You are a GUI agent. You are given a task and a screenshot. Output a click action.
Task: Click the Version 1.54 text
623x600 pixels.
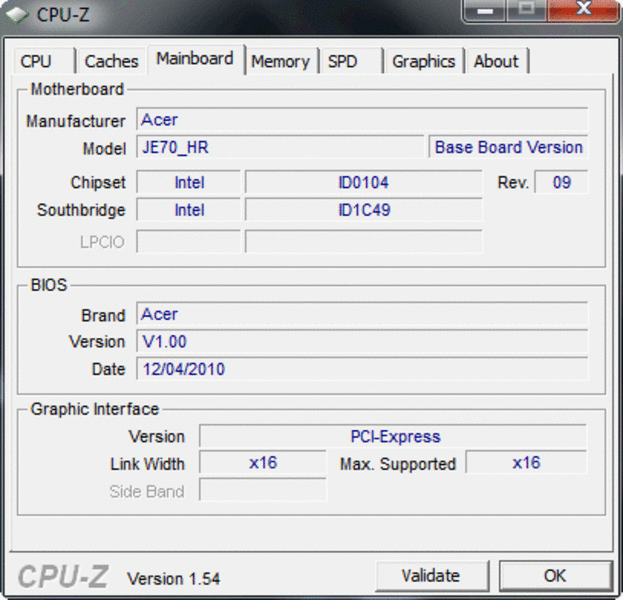[x=173, y=579]
